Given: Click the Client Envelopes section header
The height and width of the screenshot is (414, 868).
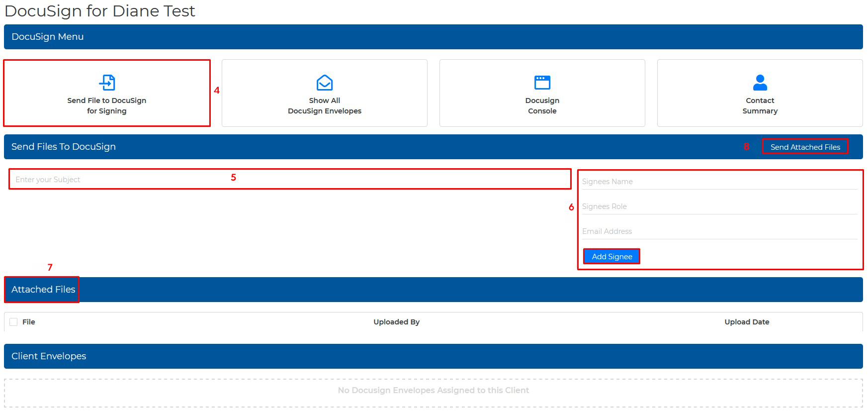Looking at the screenshot, I should pos(434,356).
